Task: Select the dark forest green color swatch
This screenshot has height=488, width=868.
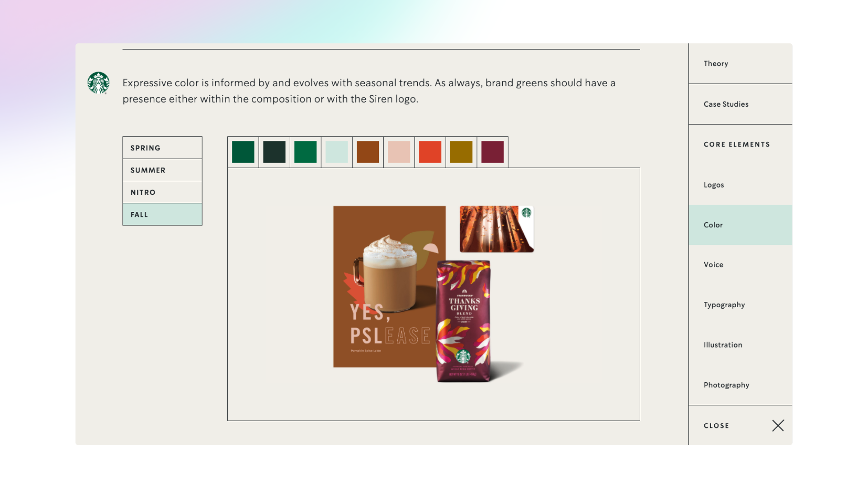Action: 274,152
